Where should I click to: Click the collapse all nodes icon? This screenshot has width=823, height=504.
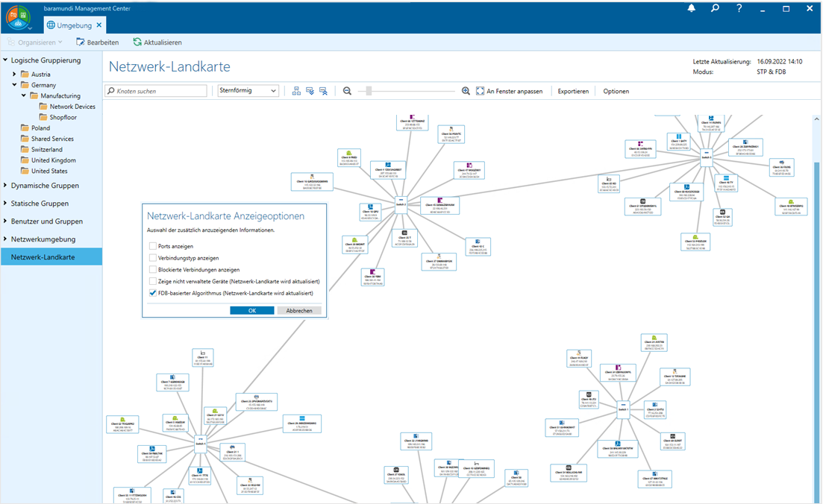(x=323, y=91)
